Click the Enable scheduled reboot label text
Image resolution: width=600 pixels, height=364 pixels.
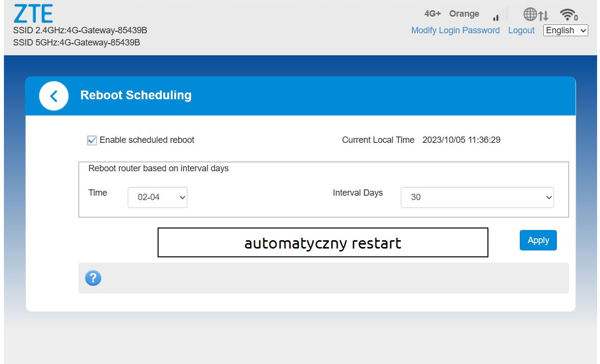coord(147,140)
